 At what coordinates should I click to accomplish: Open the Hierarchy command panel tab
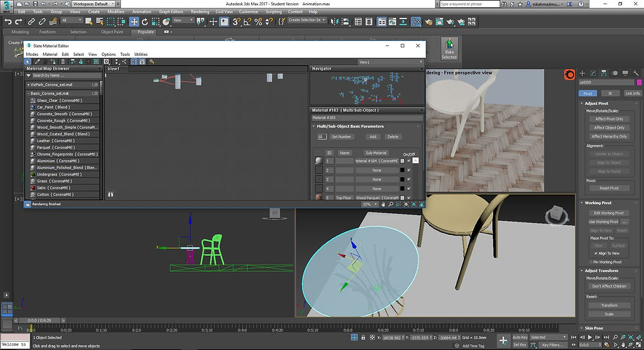coord(604,73)
